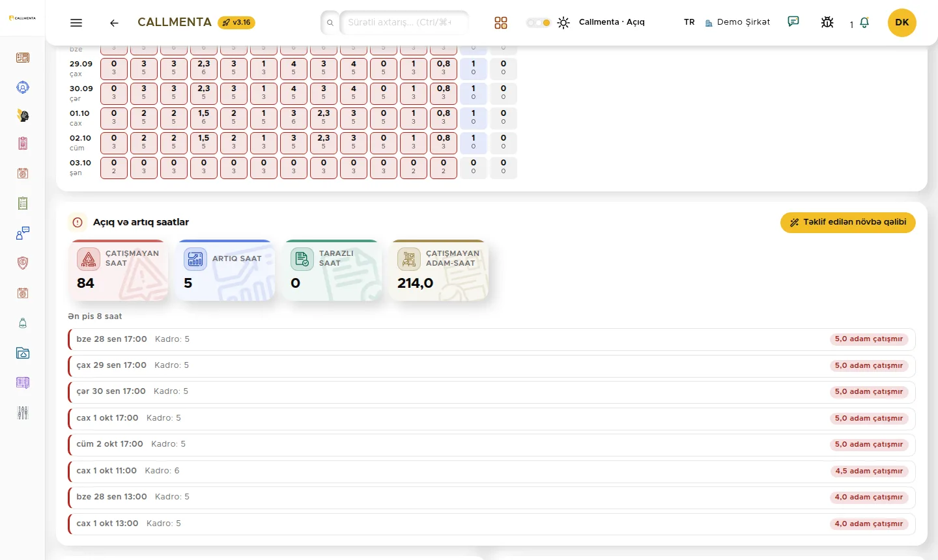Open the bze 28 sen 17:00 row
This screenshot has height=560, width=938.
(492, 339)
